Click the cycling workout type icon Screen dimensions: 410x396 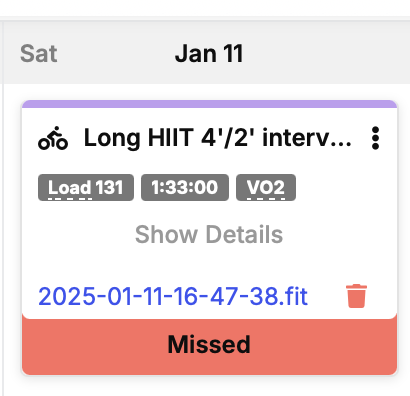pos(53,138)
